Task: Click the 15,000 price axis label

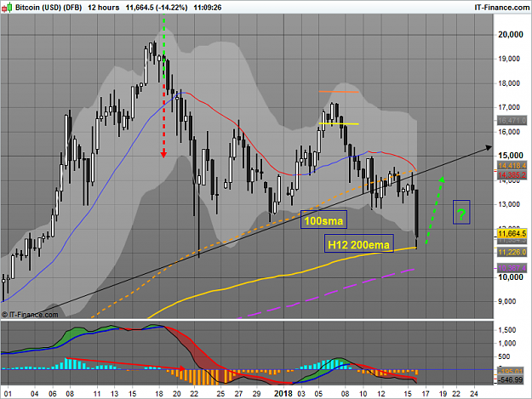Action: point(510,156)
